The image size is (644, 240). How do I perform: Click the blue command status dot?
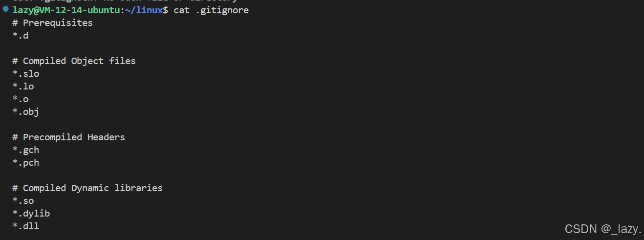[6, 9]
